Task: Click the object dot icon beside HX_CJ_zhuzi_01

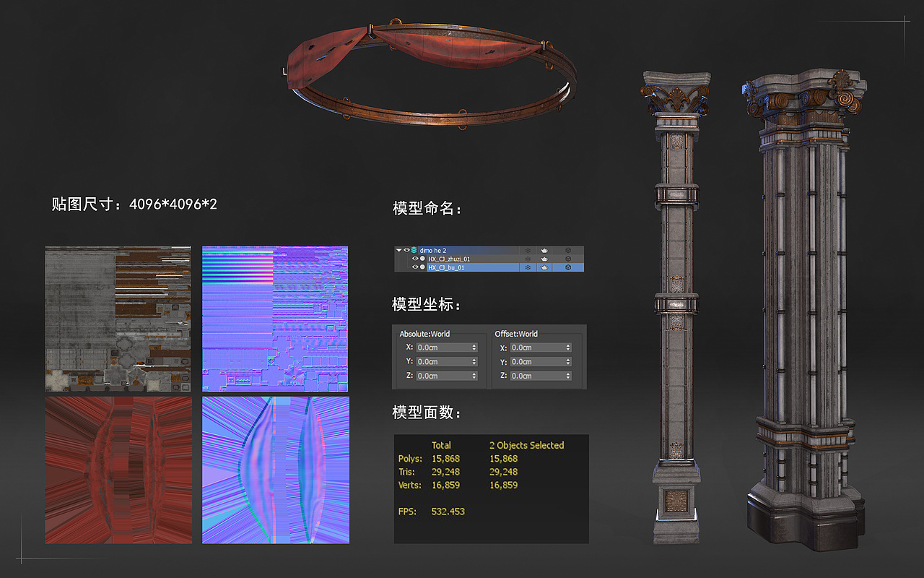Action: tap(422, 259)
